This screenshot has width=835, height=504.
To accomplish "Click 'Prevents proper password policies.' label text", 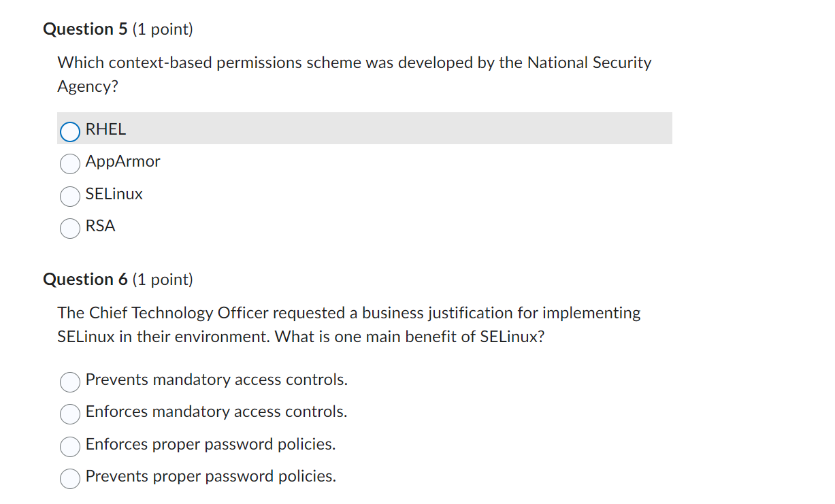I will [211, 476].
